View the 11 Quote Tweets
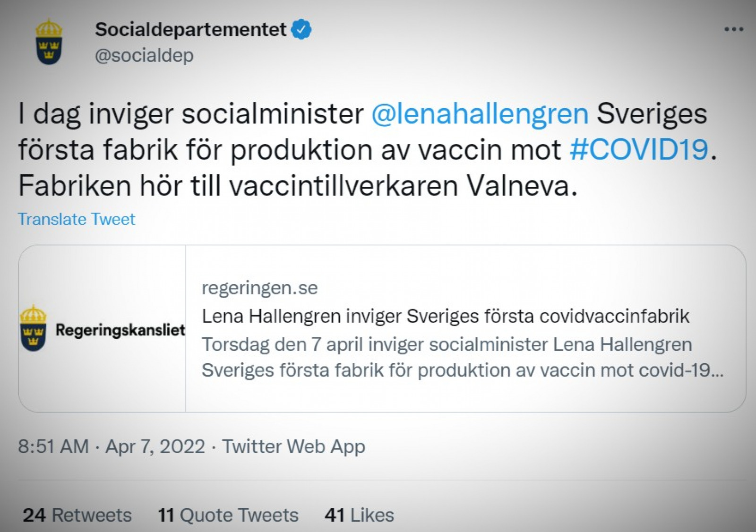Screen dimensions: 756x532 228,515
